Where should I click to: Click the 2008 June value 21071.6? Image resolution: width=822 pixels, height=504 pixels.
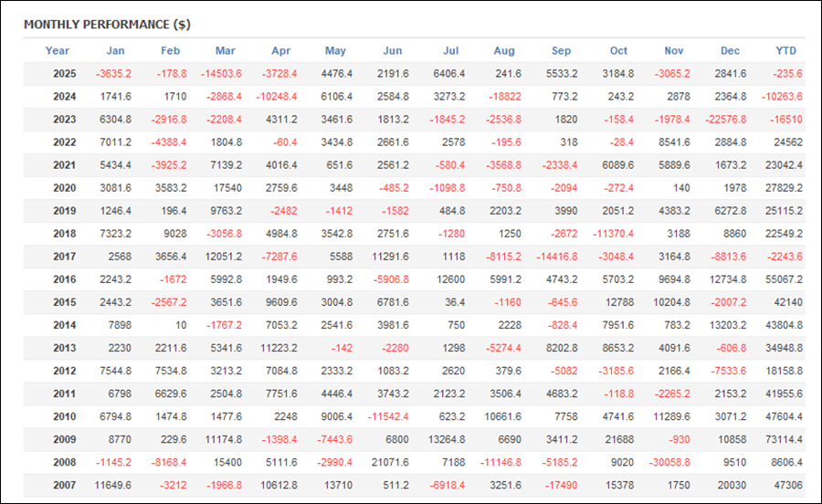[392, 462]
